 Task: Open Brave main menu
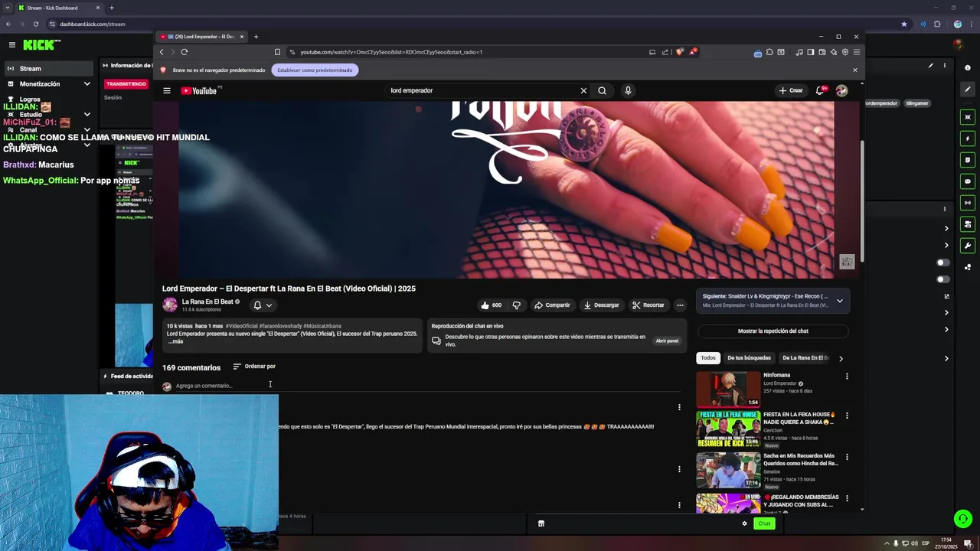click(x=857, y=52)
